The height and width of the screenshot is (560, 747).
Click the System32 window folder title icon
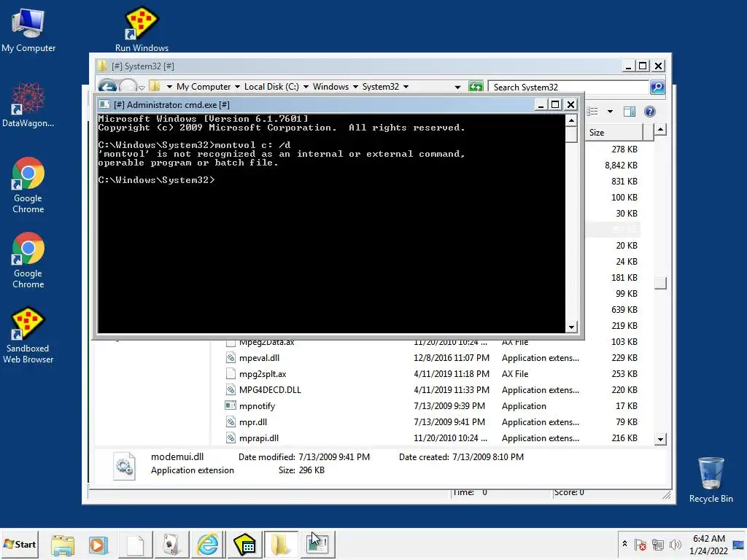coord(102,66)
